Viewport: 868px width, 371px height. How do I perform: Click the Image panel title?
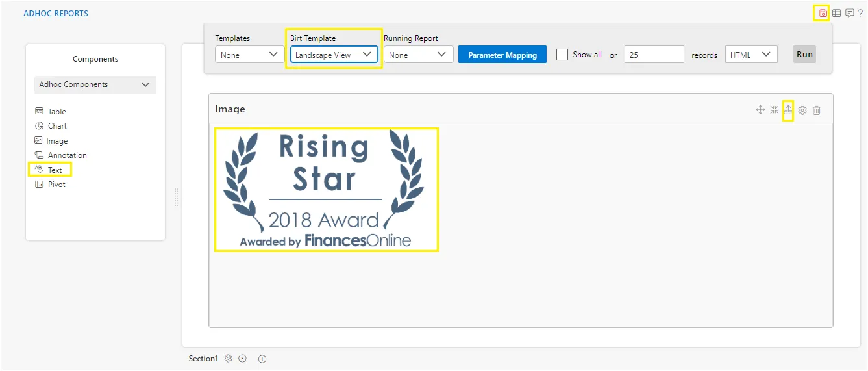click(230, 109)
